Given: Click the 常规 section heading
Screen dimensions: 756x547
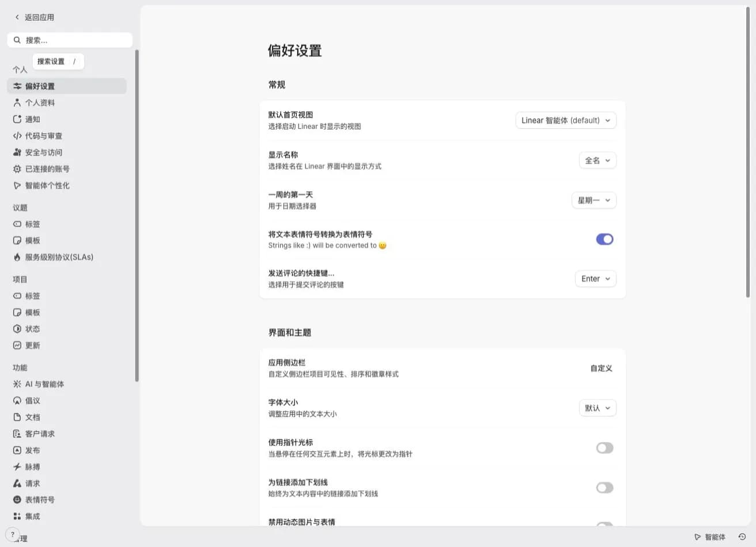Looking at the screenshot, I should [277, 85].
